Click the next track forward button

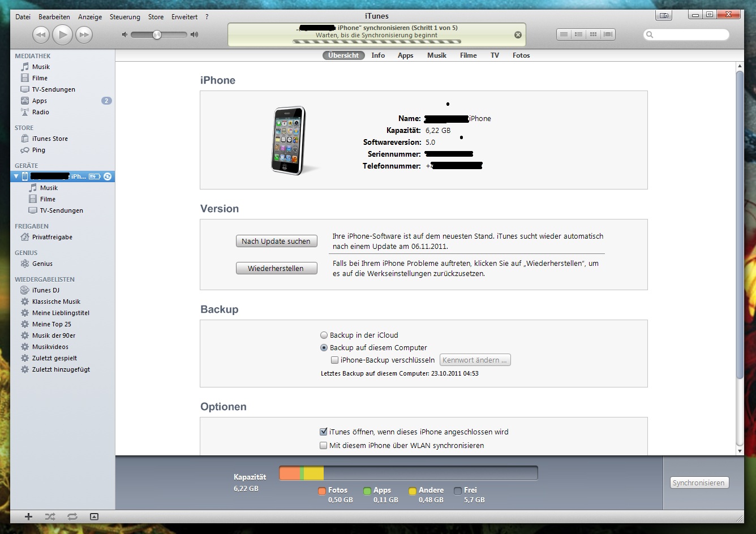click(84, 35)
